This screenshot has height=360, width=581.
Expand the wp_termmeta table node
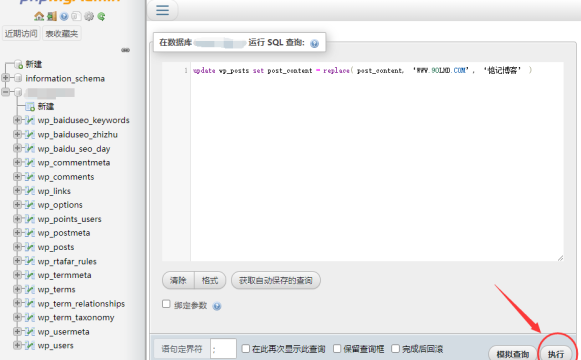pyautogui.click(x=17, y=274)
